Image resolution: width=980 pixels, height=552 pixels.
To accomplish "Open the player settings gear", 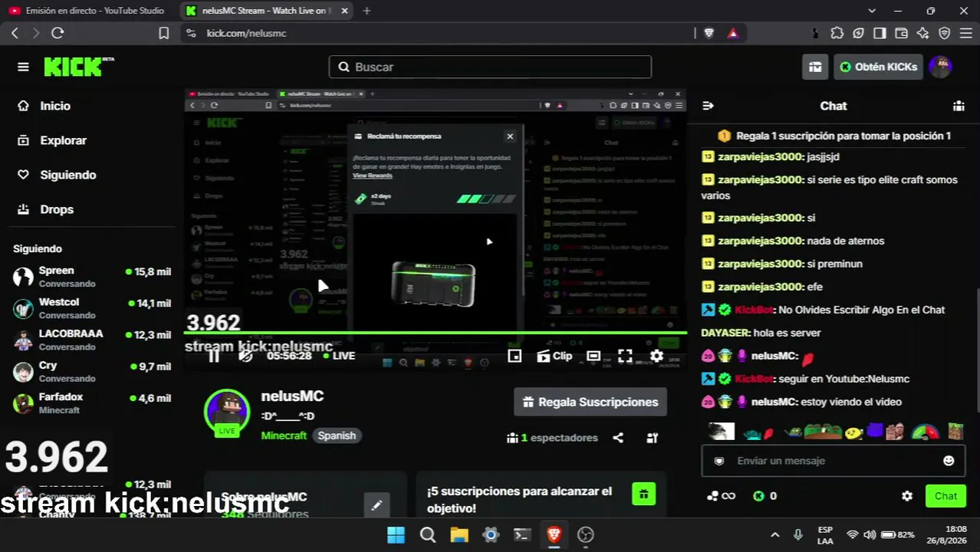I will point(656,356).
